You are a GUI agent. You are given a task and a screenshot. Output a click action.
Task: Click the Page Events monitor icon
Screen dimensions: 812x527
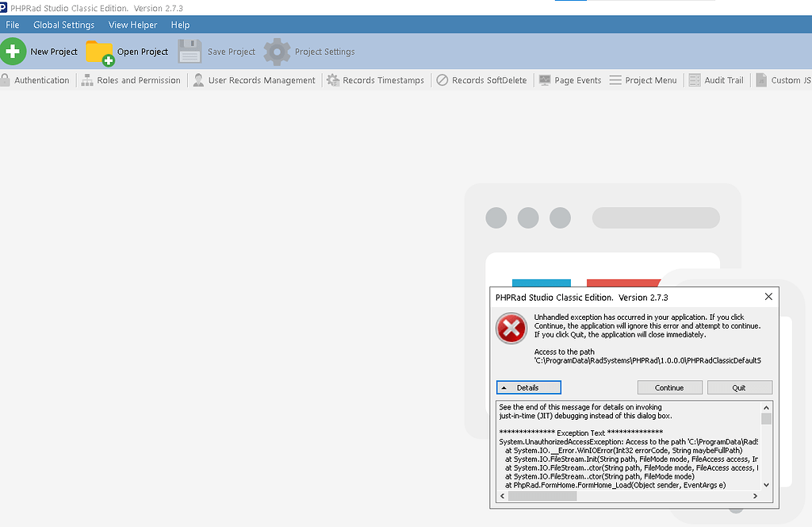(545, 80)
